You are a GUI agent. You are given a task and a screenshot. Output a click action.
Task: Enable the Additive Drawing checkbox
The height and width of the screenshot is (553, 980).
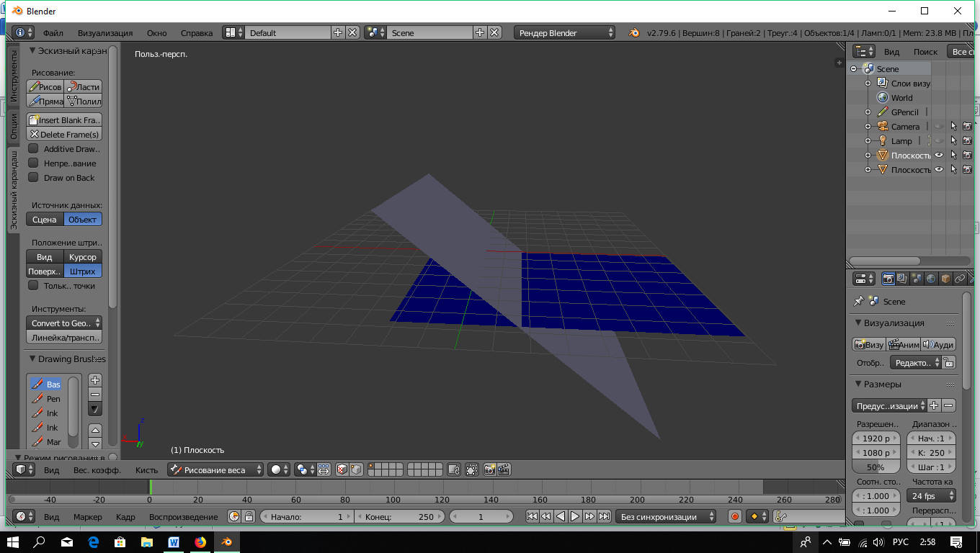[33, 149]
